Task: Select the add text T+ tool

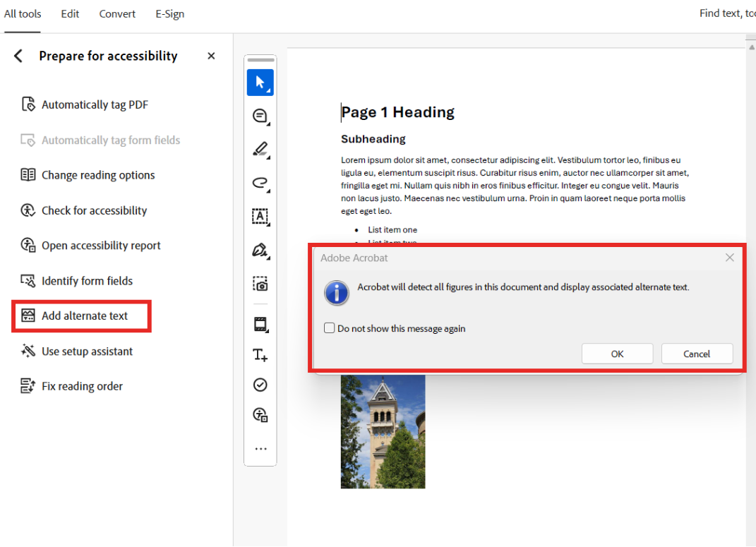Action: tap(260, 355)
